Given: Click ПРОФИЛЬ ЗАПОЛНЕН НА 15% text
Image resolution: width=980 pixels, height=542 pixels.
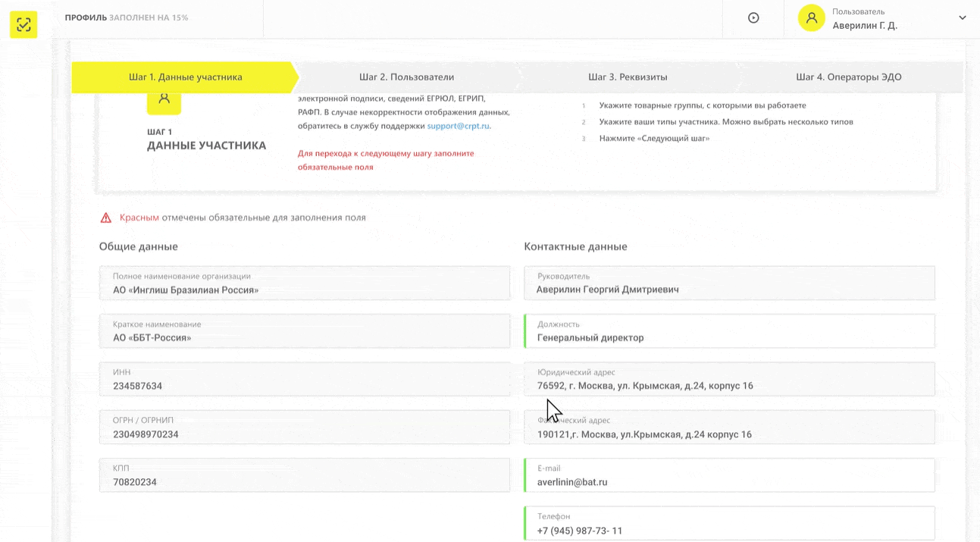Looking at the screenshot, I should point(127,17).
